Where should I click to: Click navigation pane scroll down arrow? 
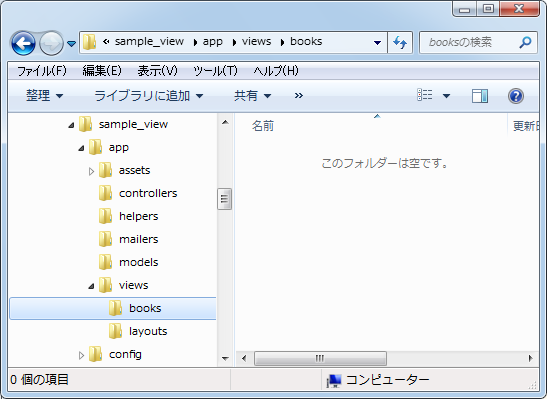pos(225,358)
